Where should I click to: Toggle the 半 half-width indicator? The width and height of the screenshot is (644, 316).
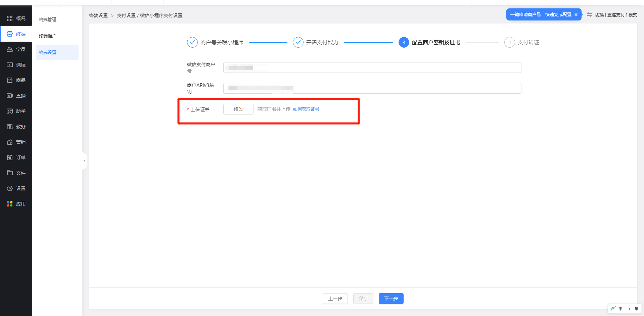click(x=637, y=309)
